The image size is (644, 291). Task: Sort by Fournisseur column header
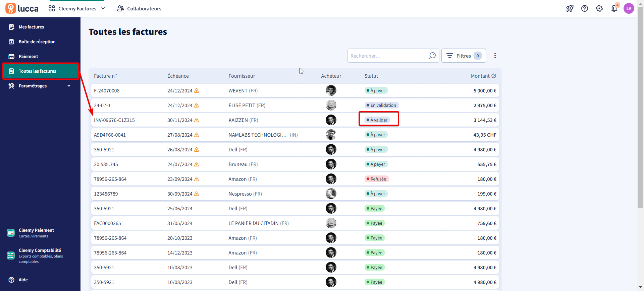pos(242,76)
